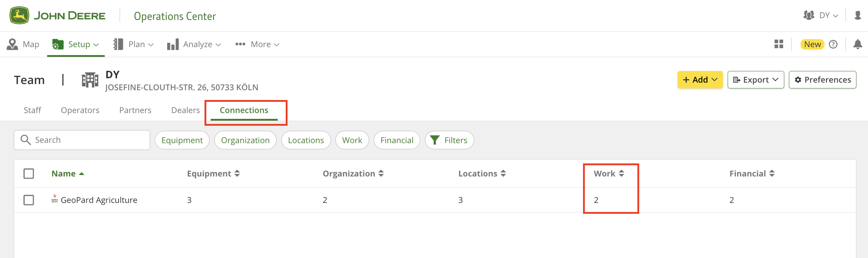Screen dimensions: 868x258
Task: Click the Search input field
Action: click(x=87, y=140)
